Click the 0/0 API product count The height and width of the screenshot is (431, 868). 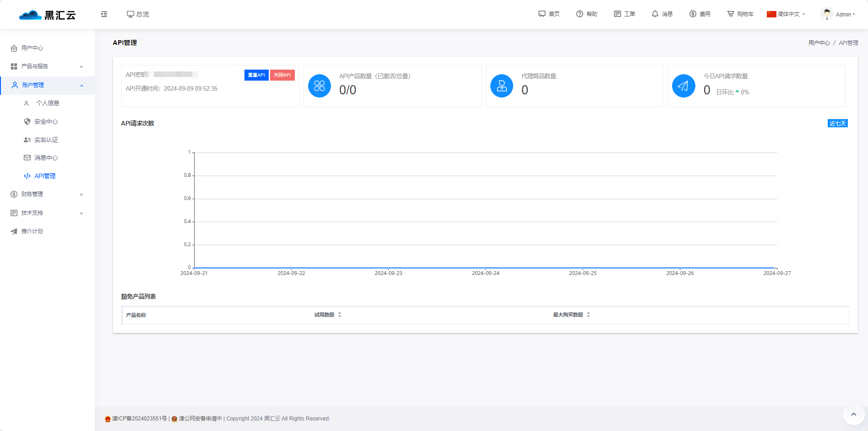347,90
